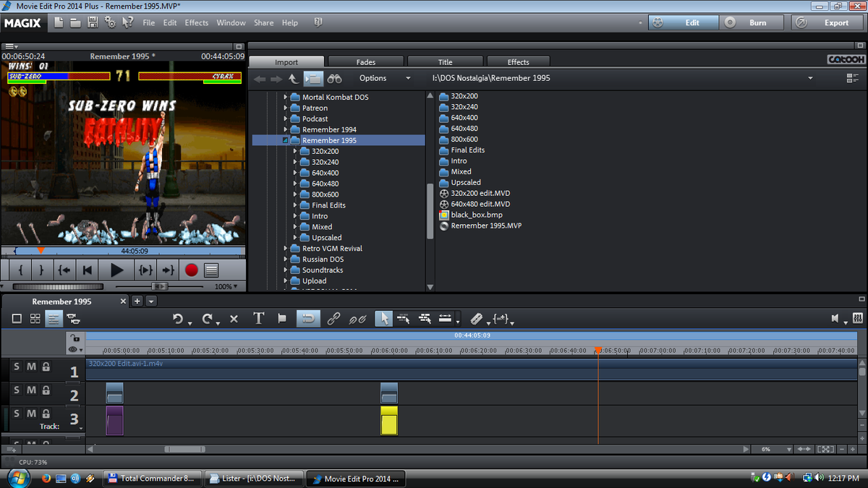The image size is (868, 488).
Task: Toggle Solo on track 2
Action: point(17,390)
